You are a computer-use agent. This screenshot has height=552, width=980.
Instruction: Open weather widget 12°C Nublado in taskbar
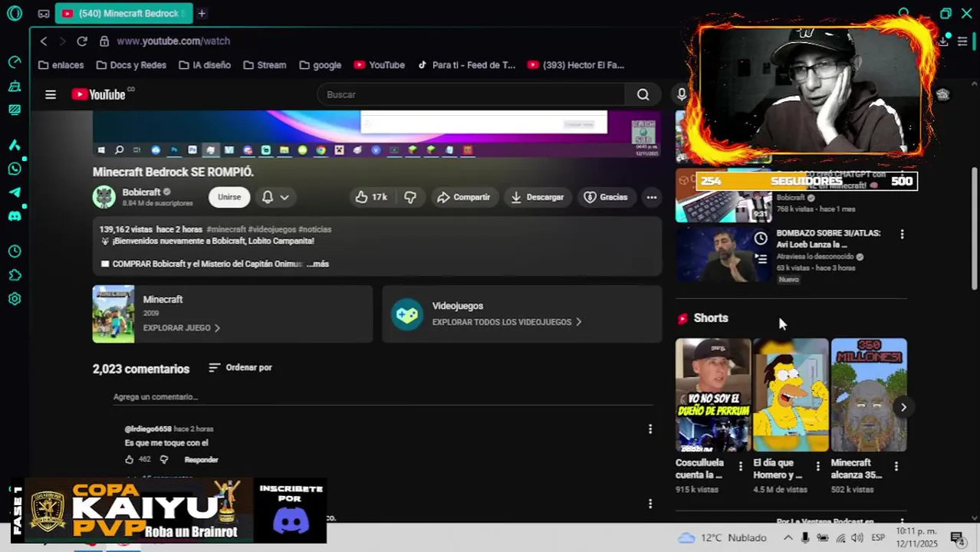[x=722, y=537]
